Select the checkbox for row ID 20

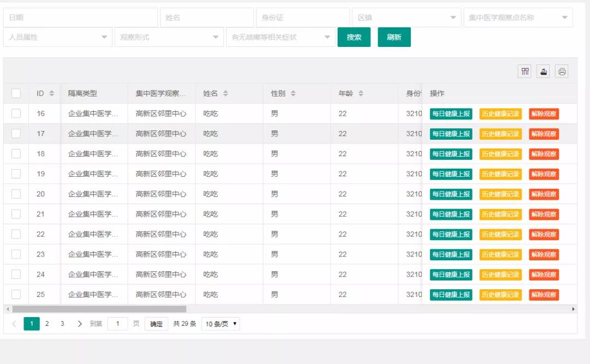click(16, 194)
